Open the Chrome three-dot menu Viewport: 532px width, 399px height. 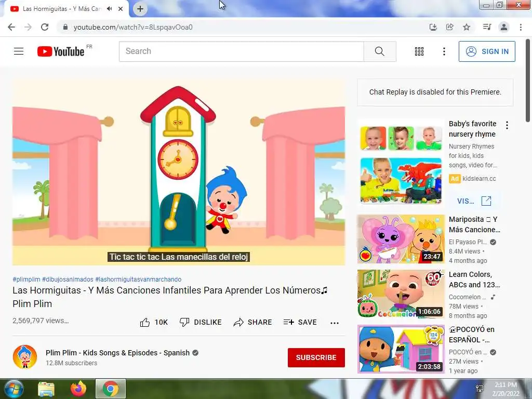tap(521, 27)
